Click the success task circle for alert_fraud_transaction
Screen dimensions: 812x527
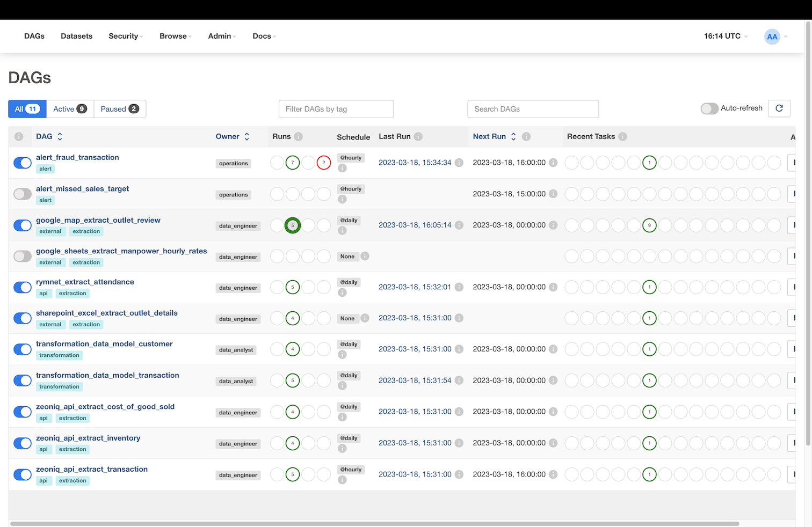pos(650,163)
